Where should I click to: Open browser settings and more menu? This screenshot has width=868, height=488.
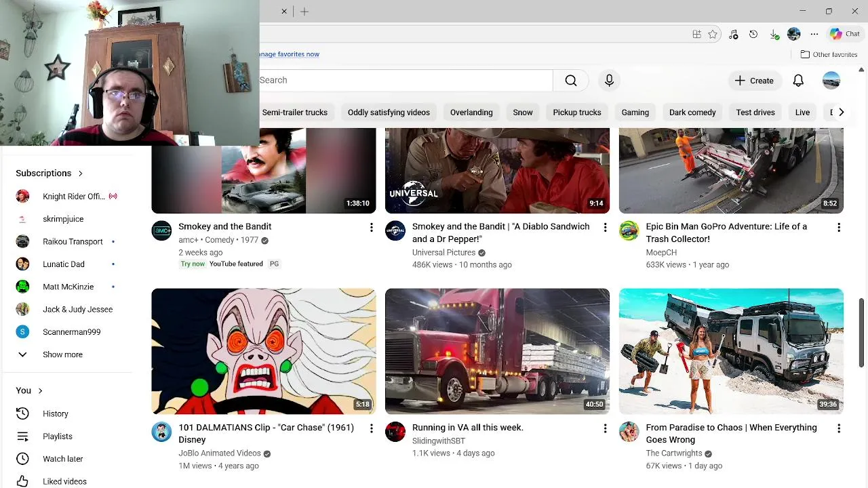(x=814, y=34)
